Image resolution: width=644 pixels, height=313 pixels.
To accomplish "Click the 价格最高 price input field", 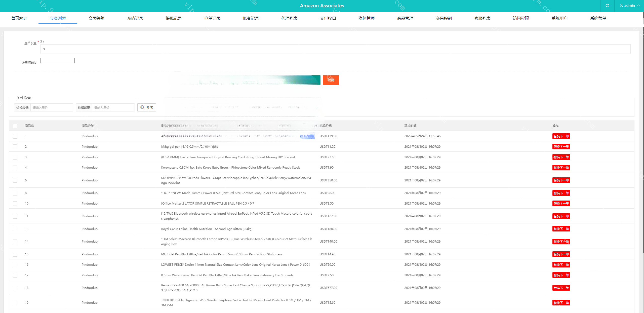I will click(113, 107).
